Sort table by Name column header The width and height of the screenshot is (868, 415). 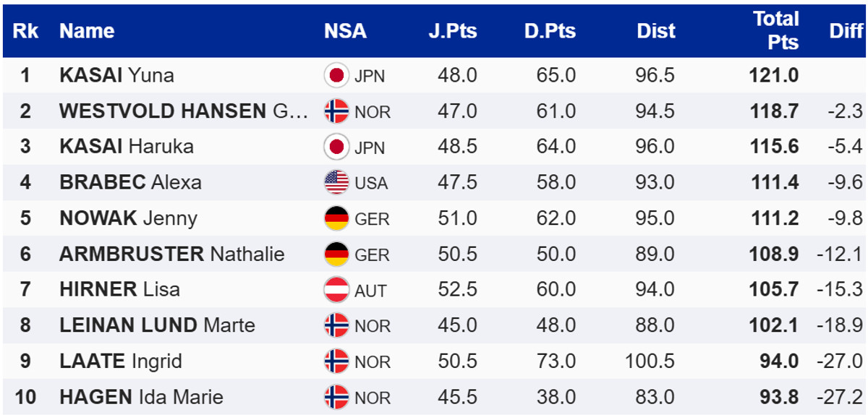click(x=87, y=31)
